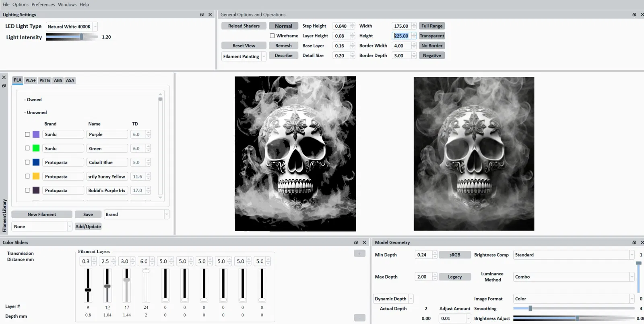The image size is (644, 324).
Task: Check the Sunlu Purple filament box
Action: click(27, 134)
